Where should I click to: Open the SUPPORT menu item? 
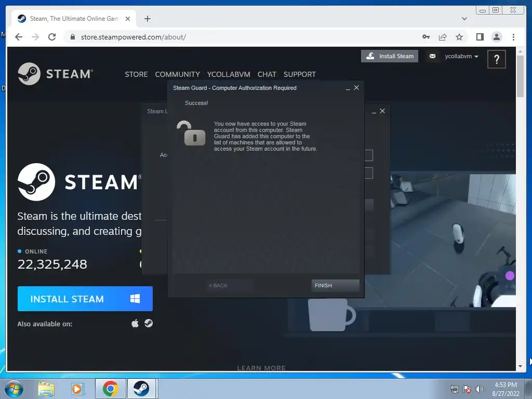pos(300,74)
